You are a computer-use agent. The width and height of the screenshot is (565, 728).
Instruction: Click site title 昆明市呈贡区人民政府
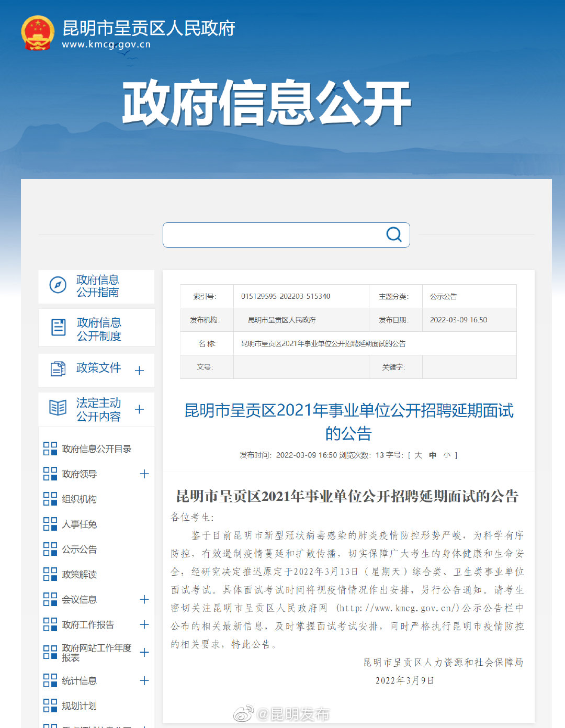[x=149, y=28]
